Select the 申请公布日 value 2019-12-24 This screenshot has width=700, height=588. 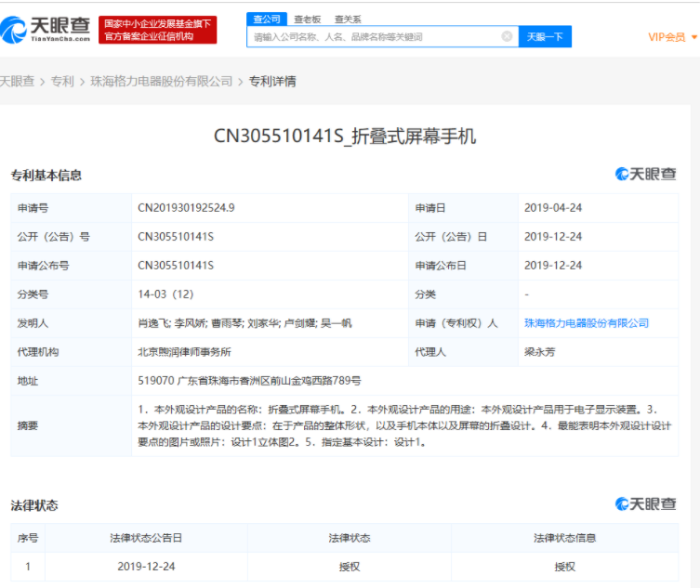pos(553,266)
